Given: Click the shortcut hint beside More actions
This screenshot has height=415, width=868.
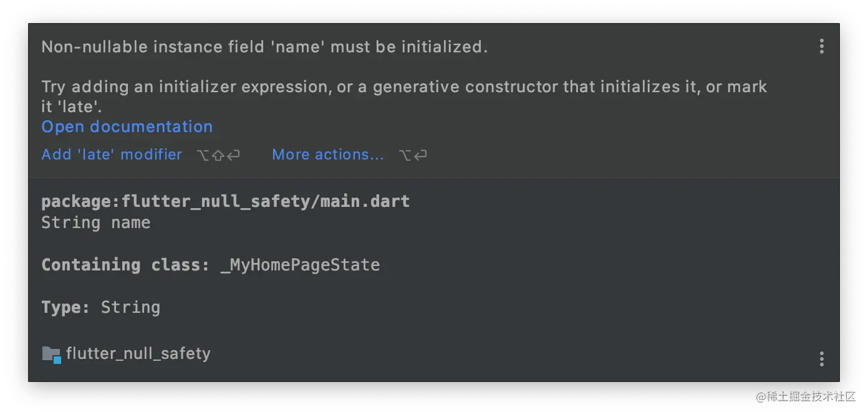Looking at the screenshot, I should tap(413, 155).
